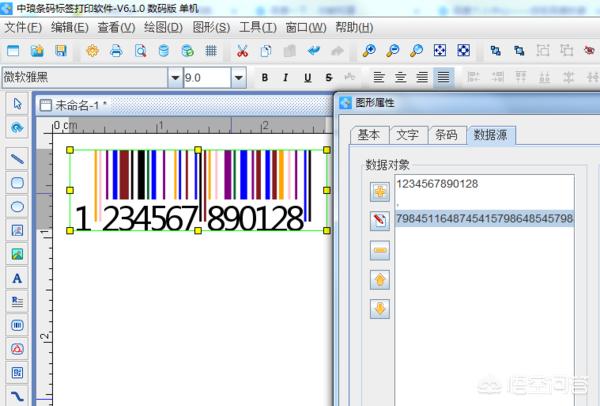600x406 pixels.
Task: Move data object down
Action: (380, 309)
